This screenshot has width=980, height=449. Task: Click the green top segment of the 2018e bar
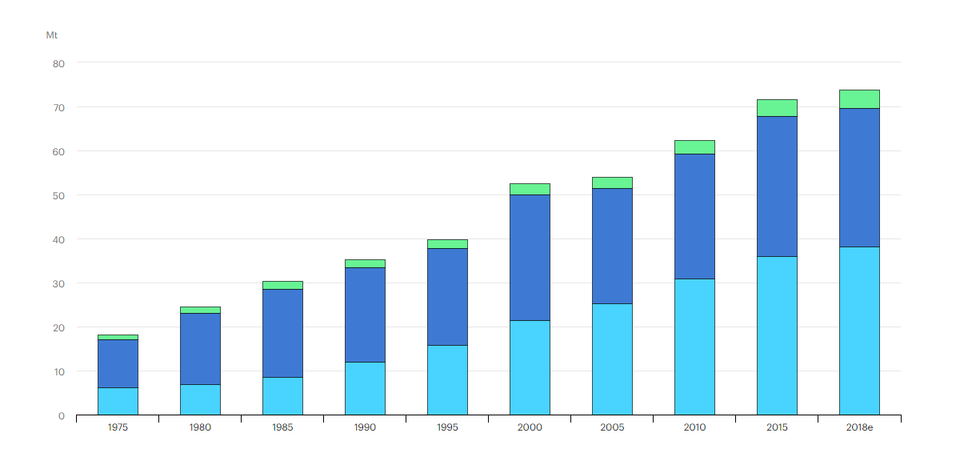[859, 99]
